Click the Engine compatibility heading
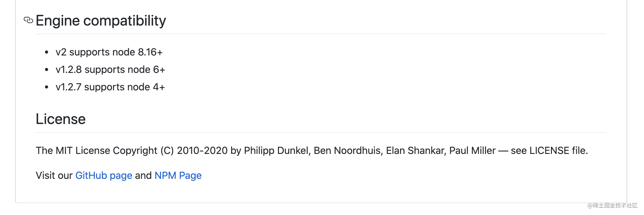The image size is (644, 215). click(x=101, y=21)
